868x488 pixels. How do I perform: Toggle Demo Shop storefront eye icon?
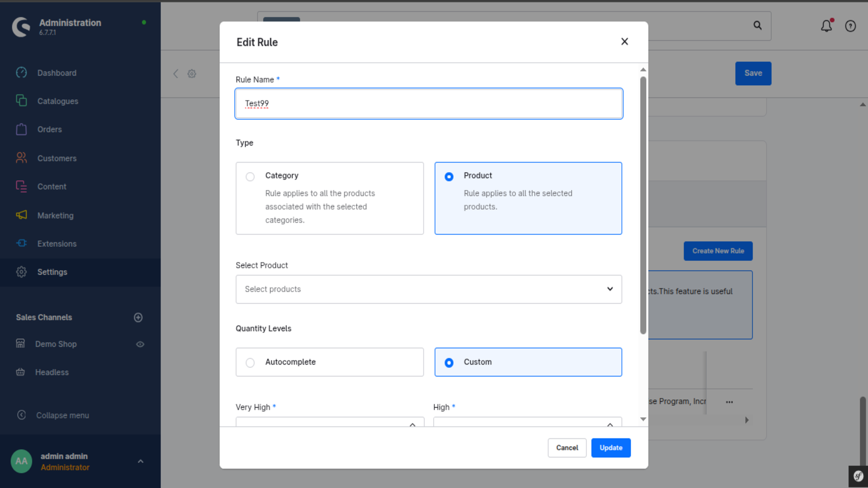(140, 344)
